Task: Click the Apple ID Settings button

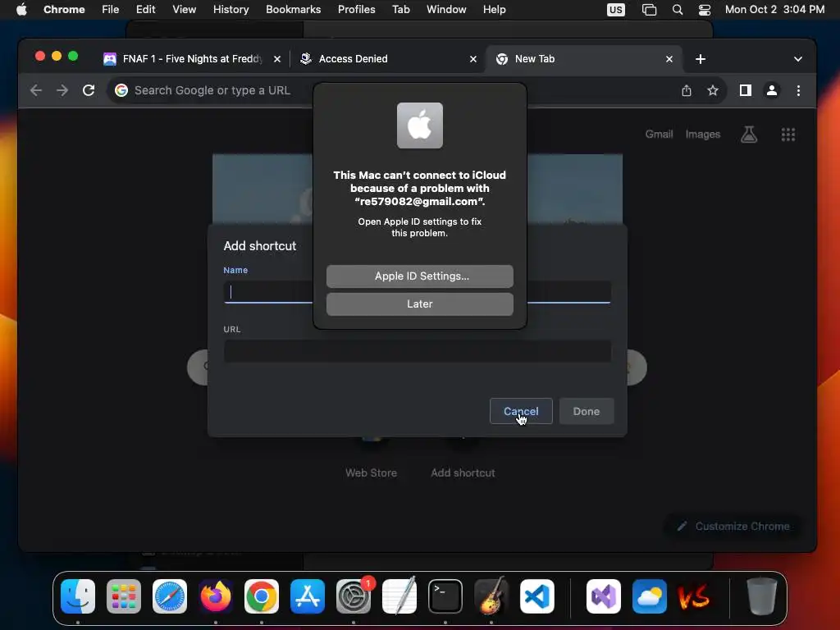Action: click(x=419, y=276)
